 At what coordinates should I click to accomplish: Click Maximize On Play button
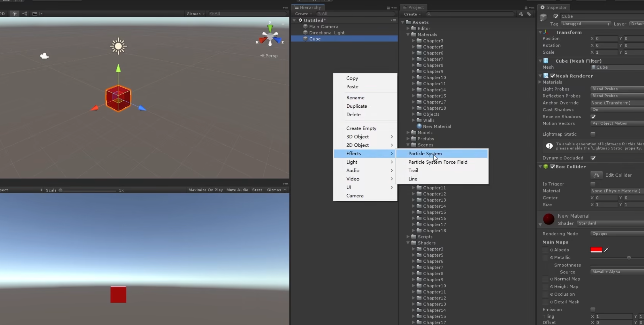tap(206, 190)
